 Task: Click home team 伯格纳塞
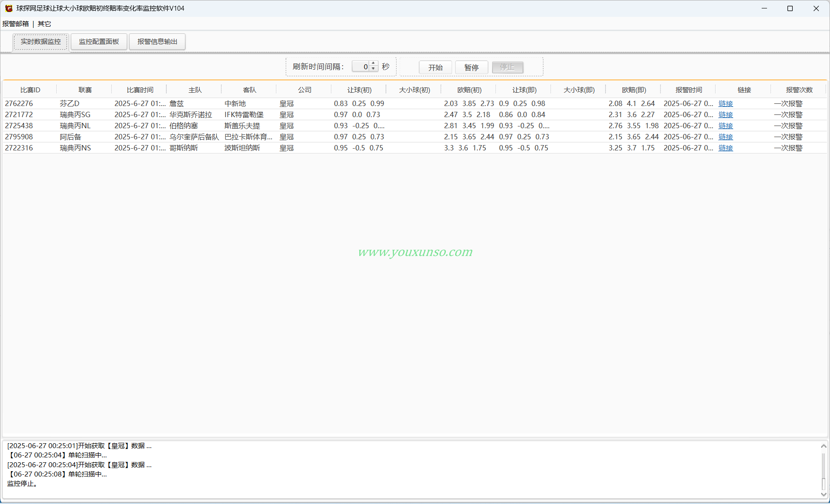pos(184,126)
